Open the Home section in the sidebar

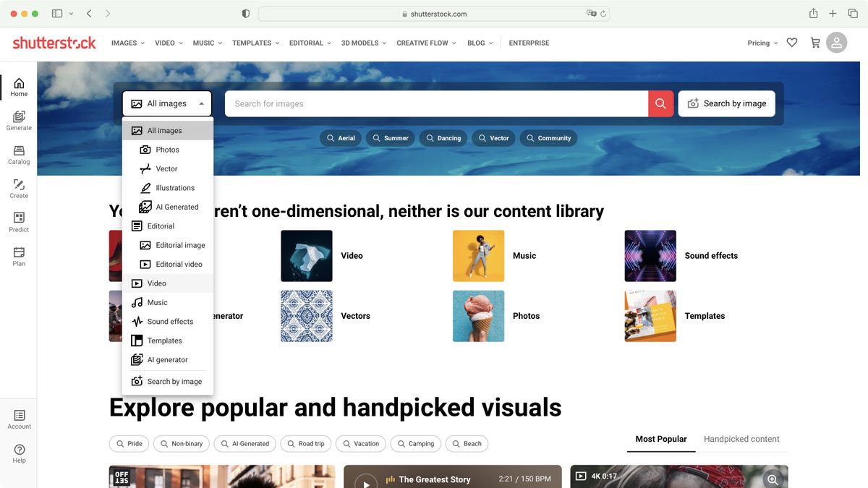[x=18, y=87]
